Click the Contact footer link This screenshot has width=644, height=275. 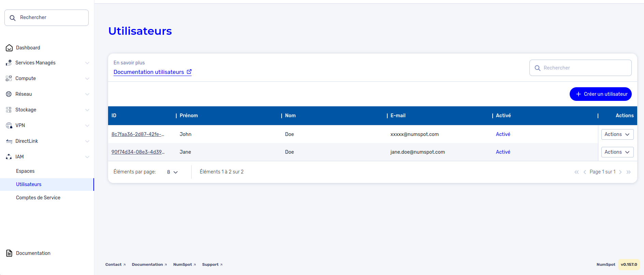(116, 264)
